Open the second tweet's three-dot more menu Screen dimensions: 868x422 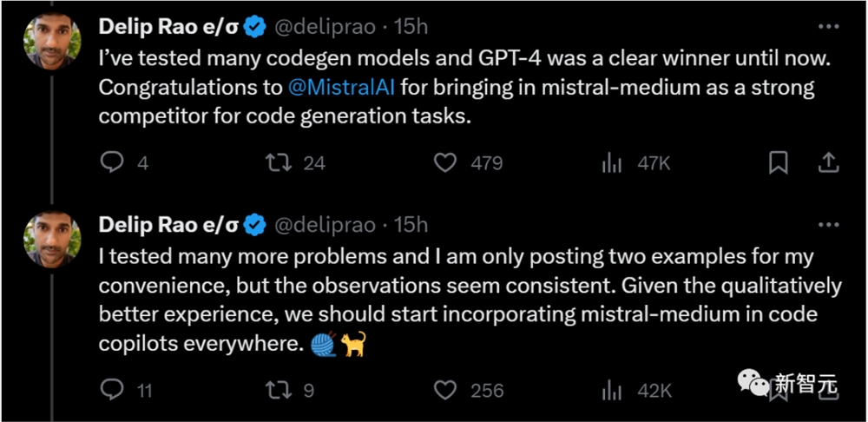point(829,225)
